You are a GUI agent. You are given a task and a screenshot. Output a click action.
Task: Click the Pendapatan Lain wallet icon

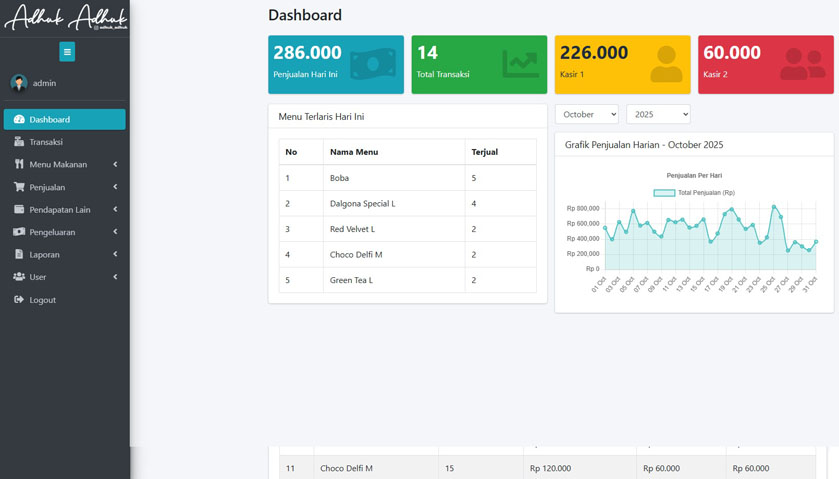pos(19,210)
